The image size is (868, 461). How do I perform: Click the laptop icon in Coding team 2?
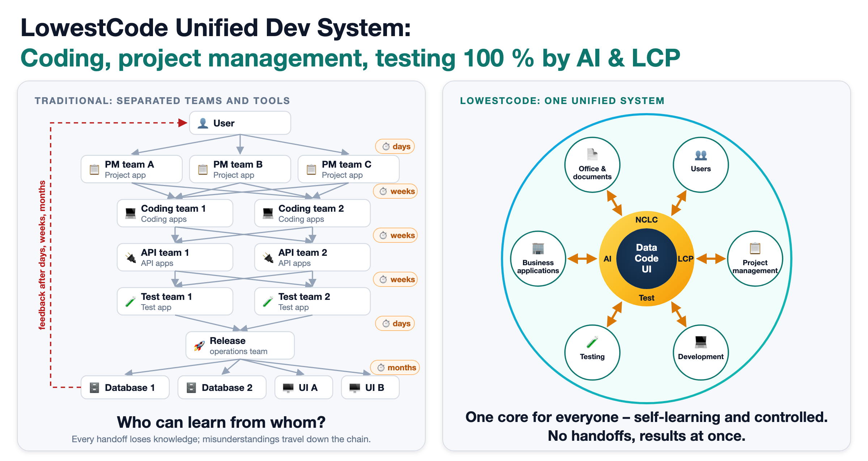tap(268, 214)
